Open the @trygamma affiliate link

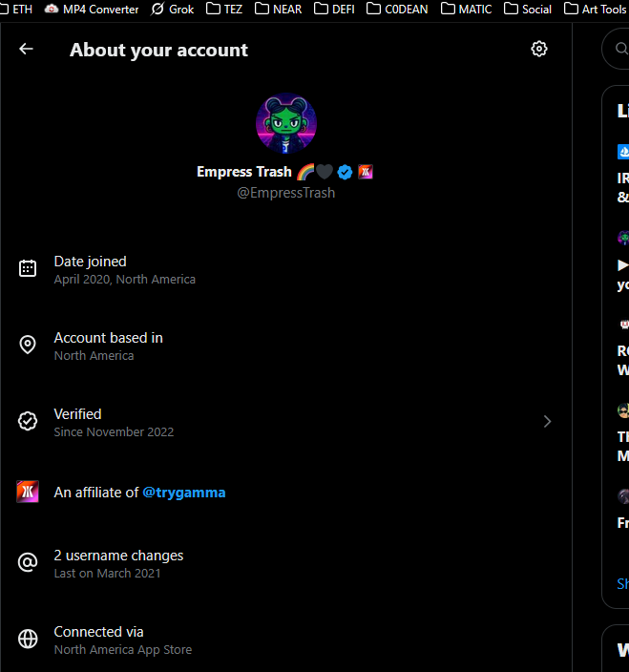183,493
